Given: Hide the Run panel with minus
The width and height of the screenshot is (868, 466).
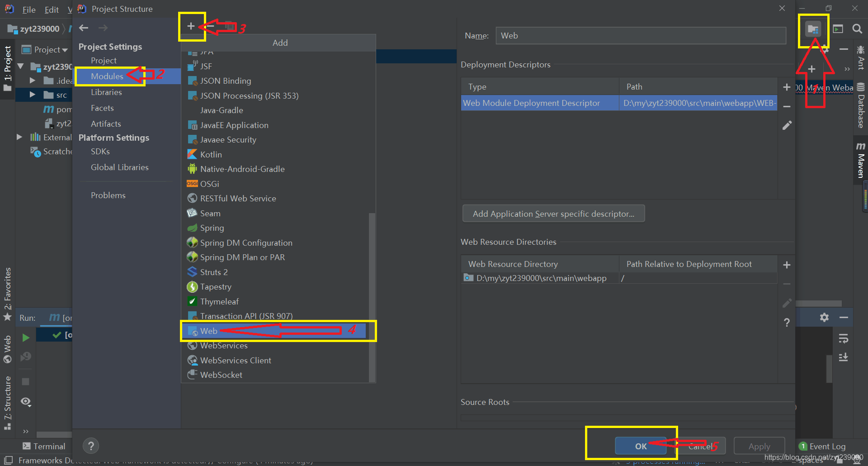Looking at the screenshot, I should click(844, 318).
